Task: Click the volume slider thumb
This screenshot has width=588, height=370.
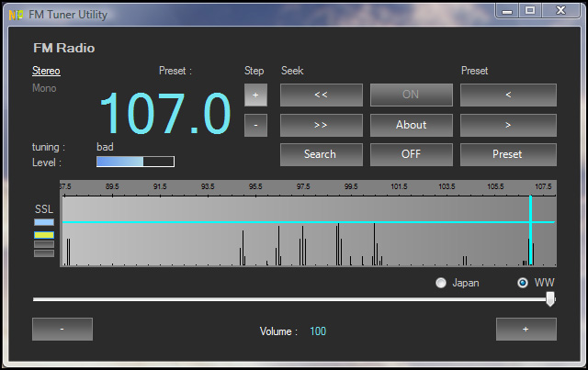Action: pos(550,299)
